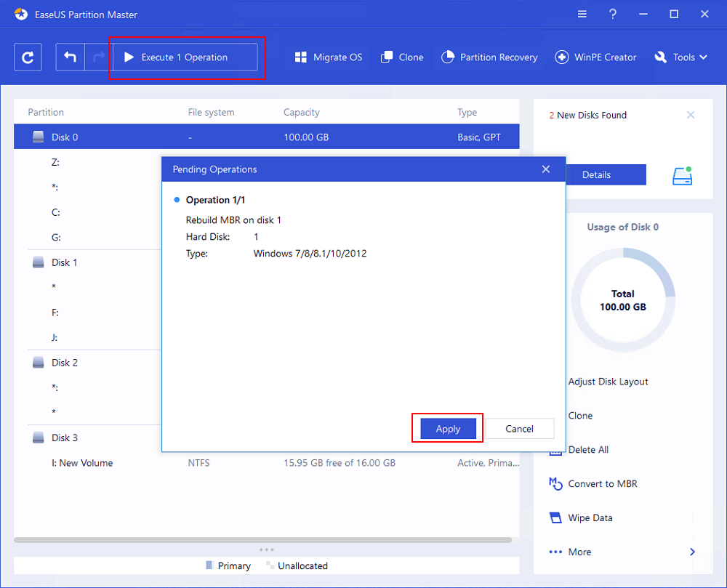
Task: Choose Delete All in the side panel
Action: (588, 449)
